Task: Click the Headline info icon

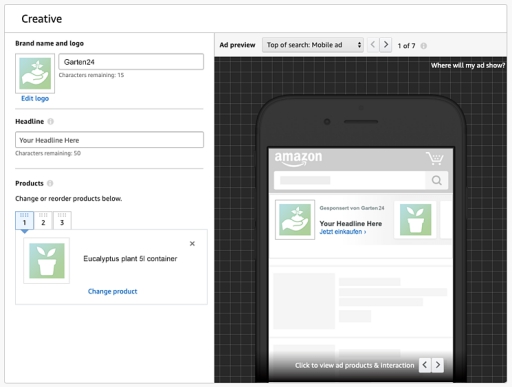Action: click(x=50, y=121)
